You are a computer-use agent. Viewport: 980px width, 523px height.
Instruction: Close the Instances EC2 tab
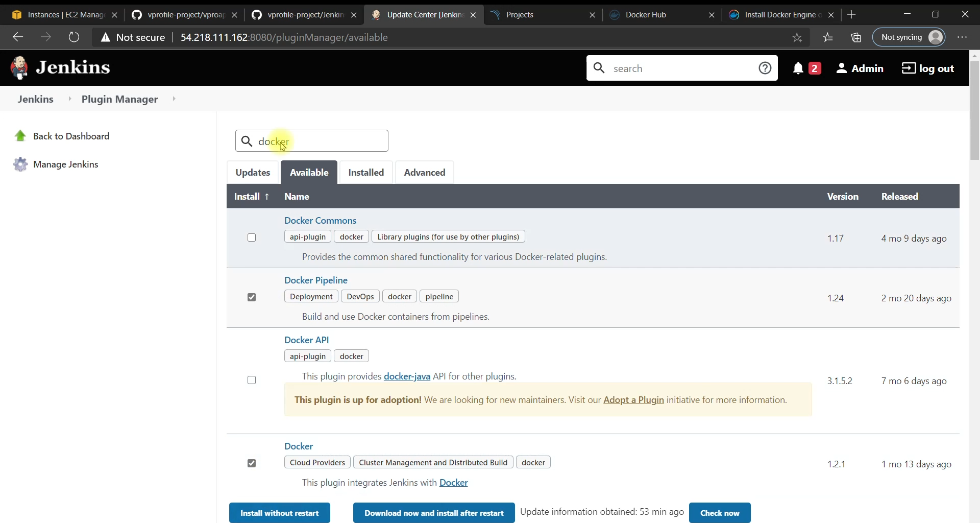[x=114, y=15]
